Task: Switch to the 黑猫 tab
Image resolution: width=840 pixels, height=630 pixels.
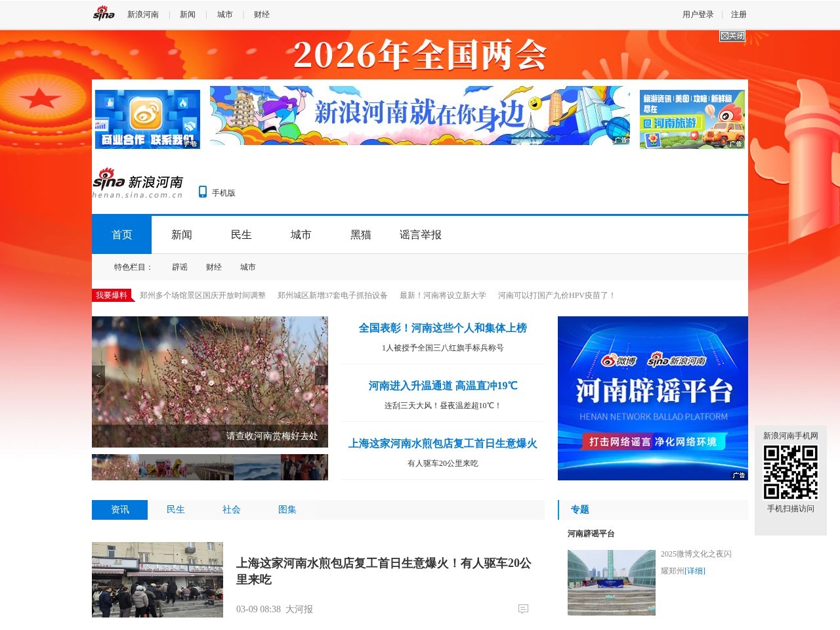Action: 360,234
